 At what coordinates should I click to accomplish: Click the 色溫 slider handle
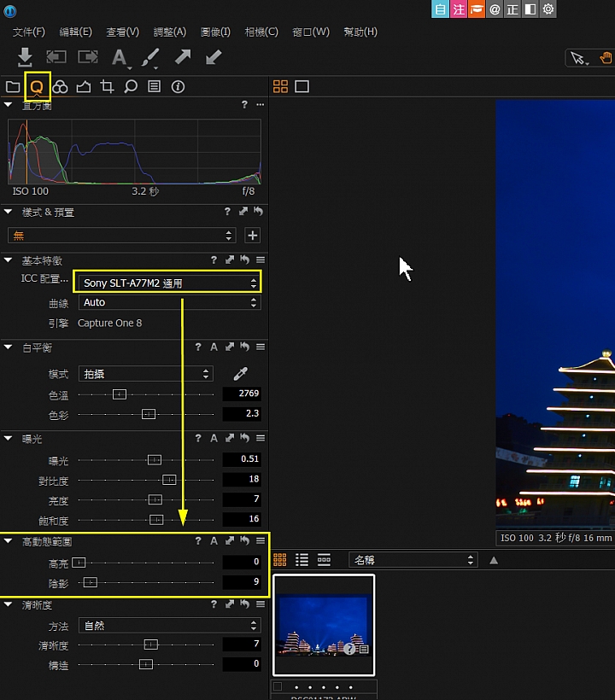[120, 394]
